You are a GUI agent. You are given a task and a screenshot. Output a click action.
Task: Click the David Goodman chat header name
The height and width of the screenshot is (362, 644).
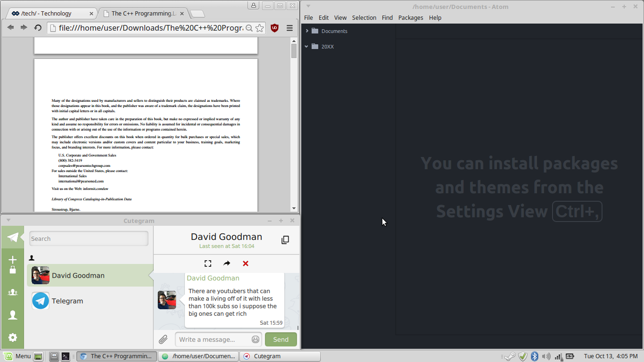coord(226,237)
